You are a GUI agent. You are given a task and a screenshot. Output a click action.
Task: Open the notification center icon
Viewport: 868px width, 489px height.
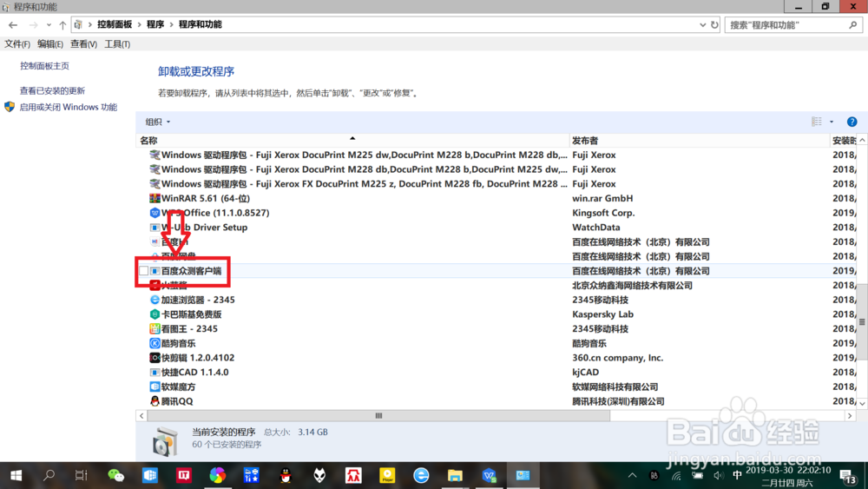[x=848, y=476]
